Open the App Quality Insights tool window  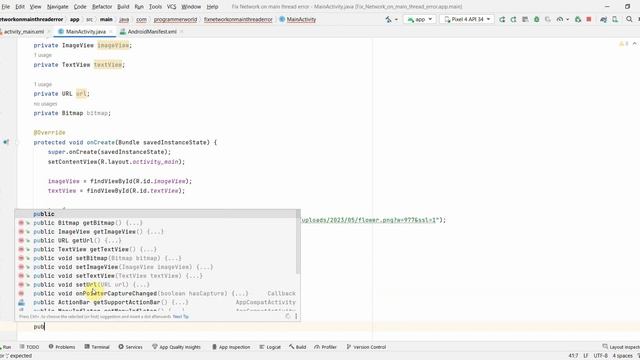tap(176, 347)
